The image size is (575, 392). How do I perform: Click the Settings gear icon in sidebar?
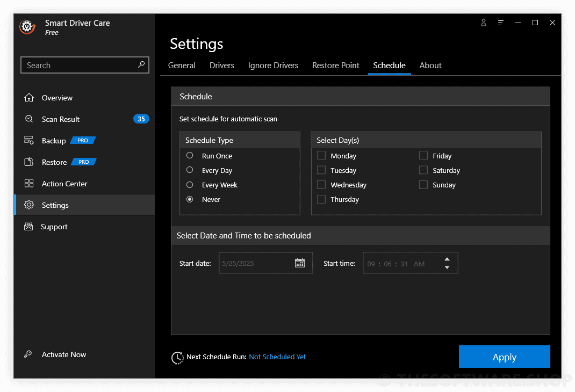(29, 205)
